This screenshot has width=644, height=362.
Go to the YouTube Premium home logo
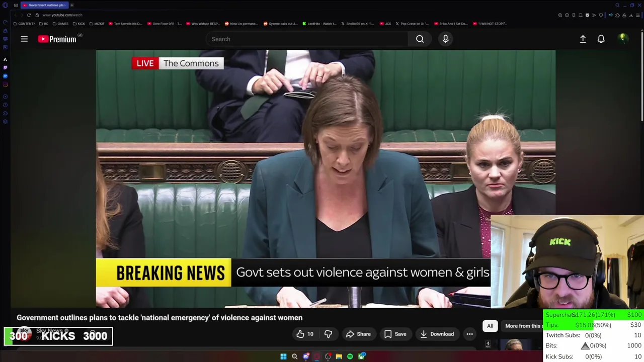[x=57, y=39]
